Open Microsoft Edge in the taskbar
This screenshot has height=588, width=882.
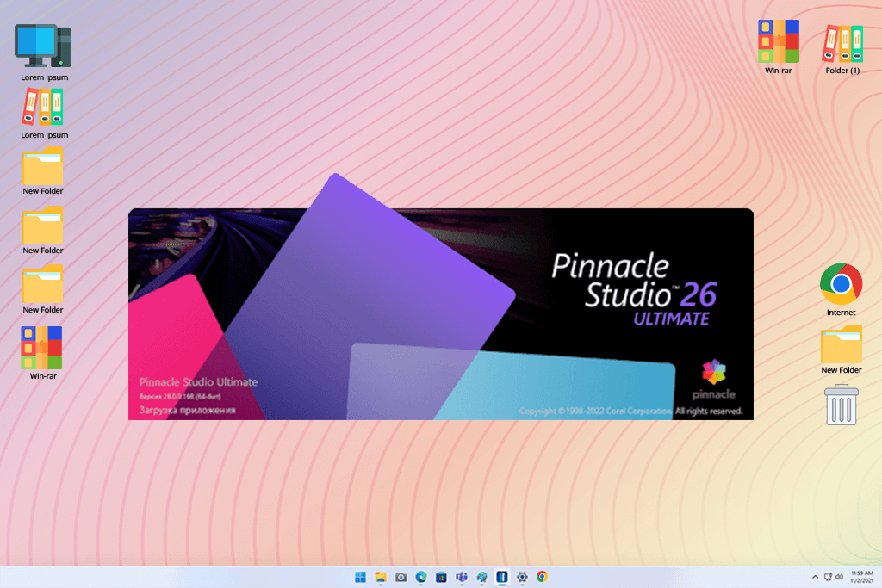[421, 577]
